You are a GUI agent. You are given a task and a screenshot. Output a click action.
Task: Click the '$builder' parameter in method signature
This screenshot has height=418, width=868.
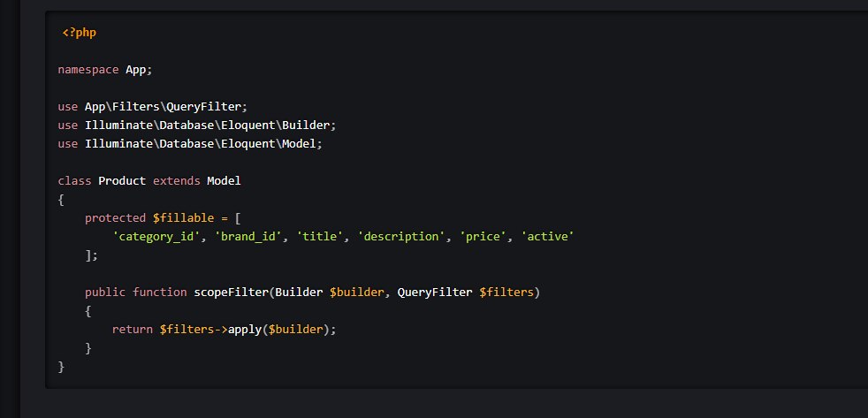click(x=356, y=293)
